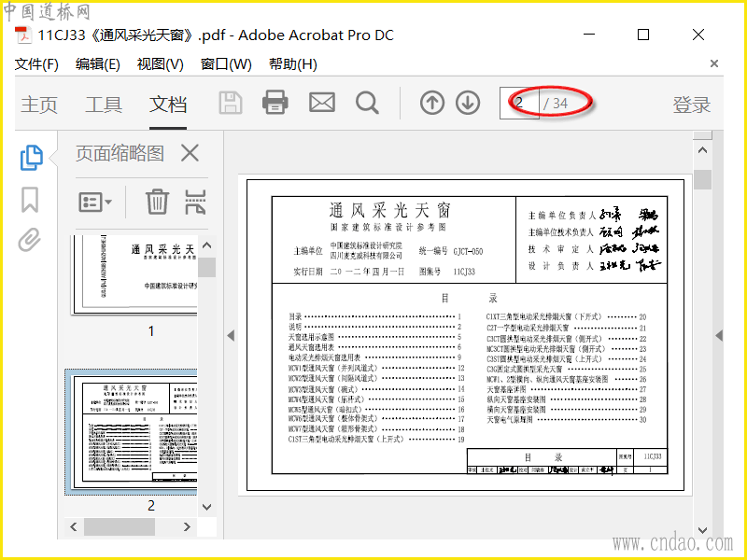Screen dimensions: 747x560
Task: Go to previous page arrow
Action: 432,103
